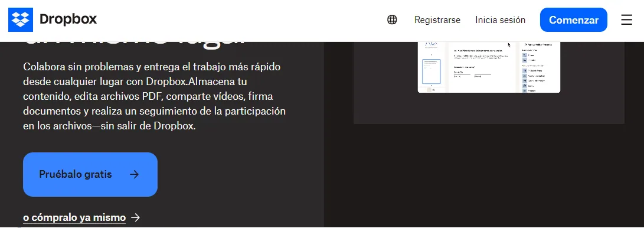Click the 'o cómpralo ya mismo' link

(x=81, y=217)
